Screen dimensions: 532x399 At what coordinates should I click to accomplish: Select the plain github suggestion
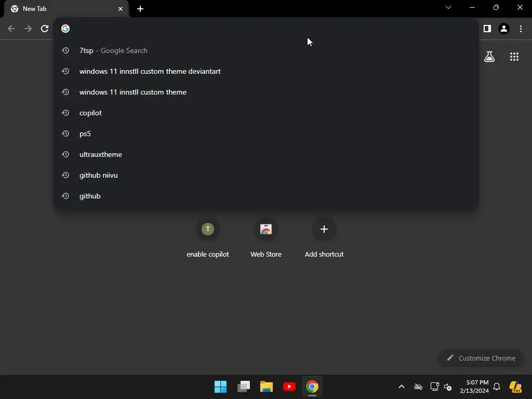[x=266, y=196]
